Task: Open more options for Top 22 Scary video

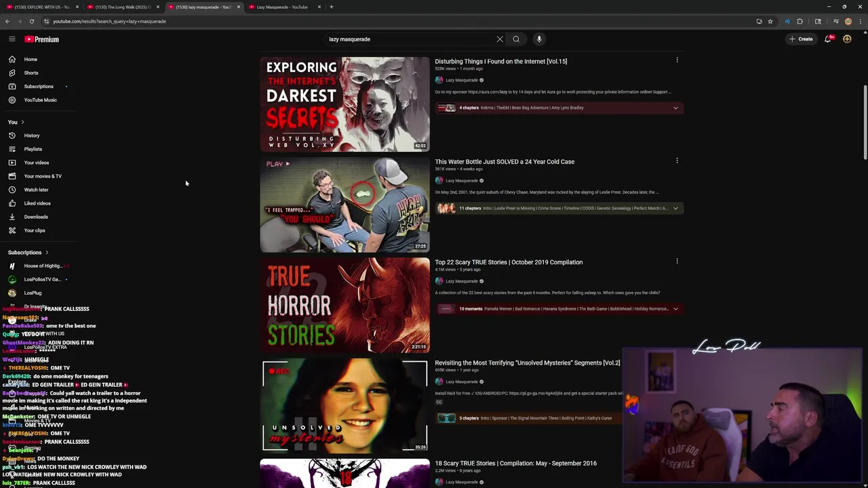Action: 677,261
